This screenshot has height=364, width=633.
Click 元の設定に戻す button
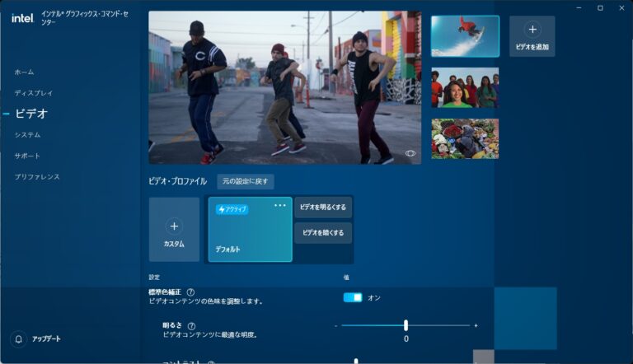coord(246,181)
